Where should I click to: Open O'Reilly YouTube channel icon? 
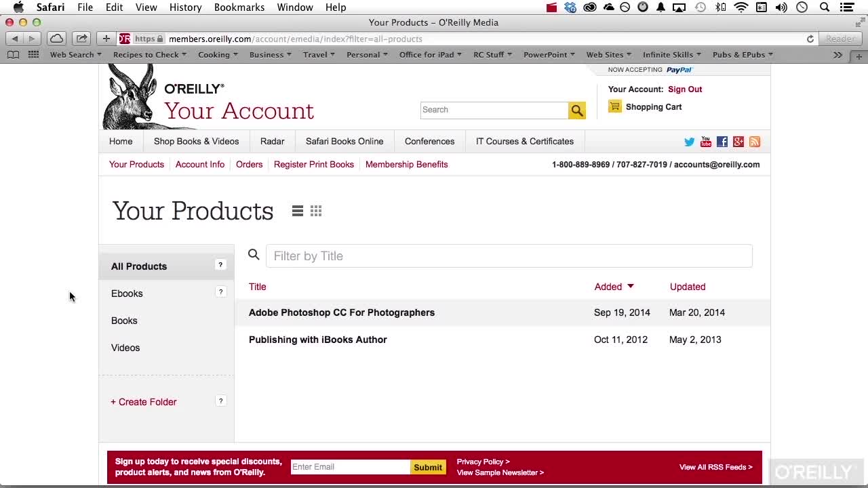pyautogui.click(x=706, y=142)
